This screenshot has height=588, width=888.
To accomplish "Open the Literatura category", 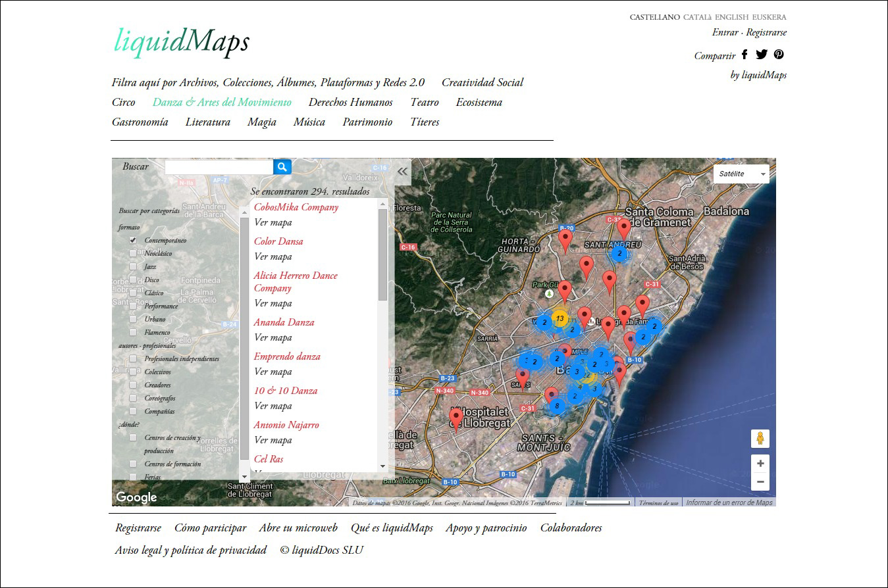I will point(208,122).
